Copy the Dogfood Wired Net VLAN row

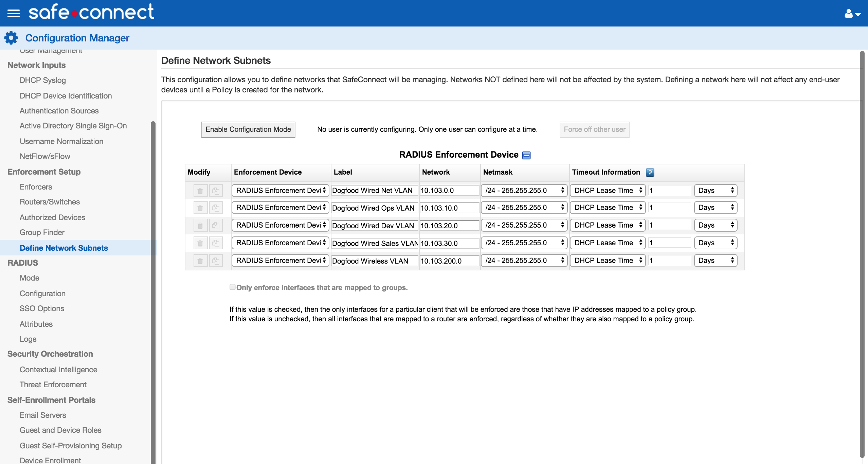pos(216,191)
